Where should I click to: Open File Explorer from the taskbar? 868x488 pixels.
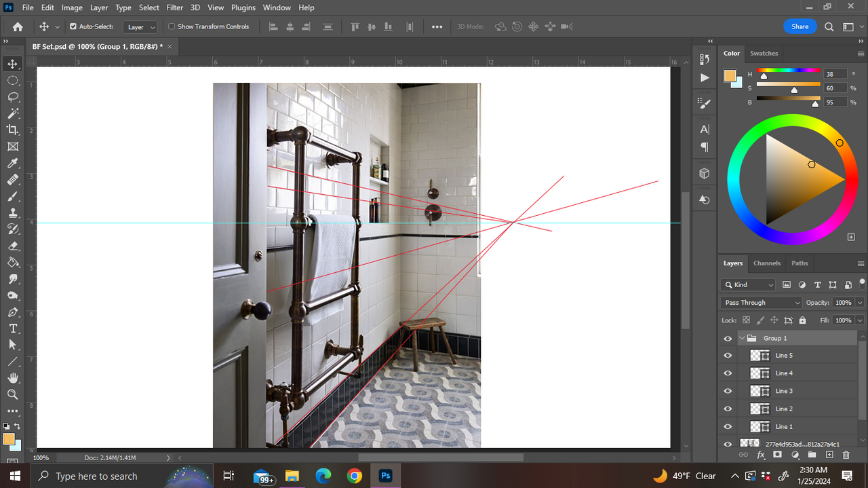pos(292,476)
